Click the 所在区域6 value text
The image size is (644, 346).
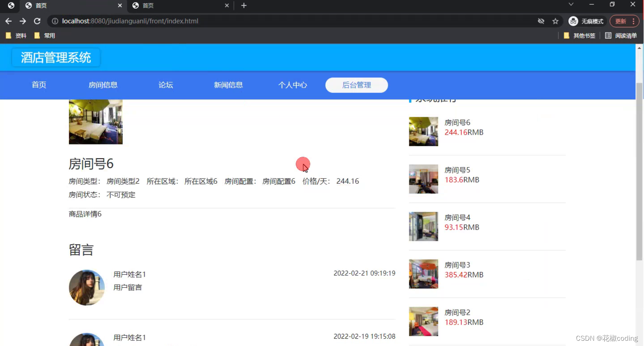(x=201, y=181)
